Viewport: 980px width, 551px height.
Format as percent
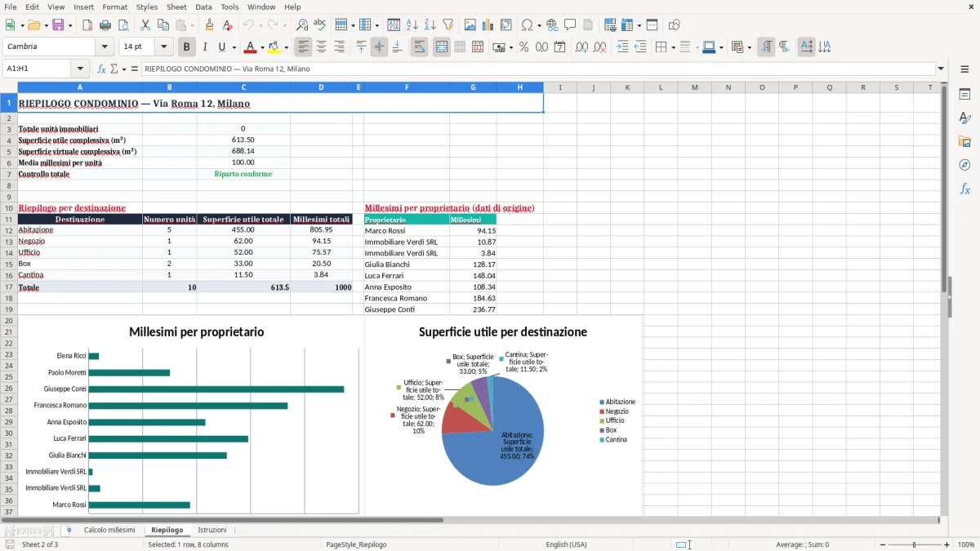524,47
